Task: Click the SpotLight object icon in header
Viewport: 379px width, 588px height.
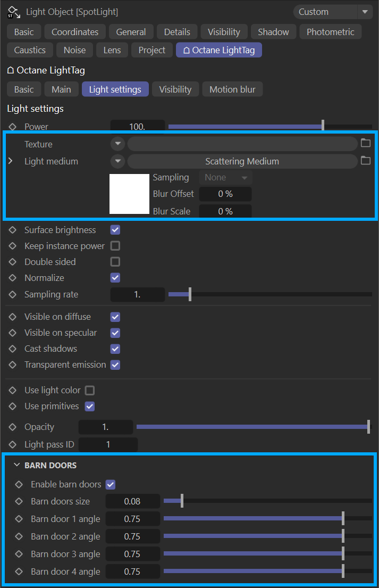Action: tap(14, 12)
